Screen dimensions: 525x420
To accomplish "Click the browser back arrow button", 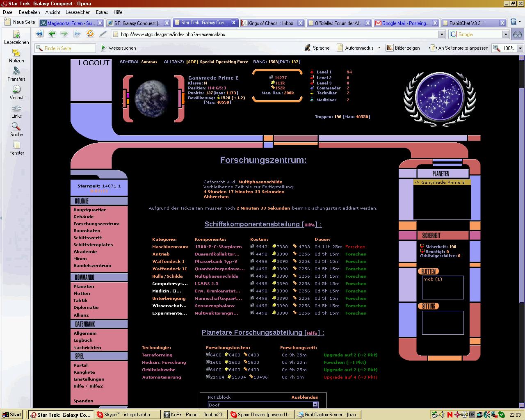I will click(39, 34).
